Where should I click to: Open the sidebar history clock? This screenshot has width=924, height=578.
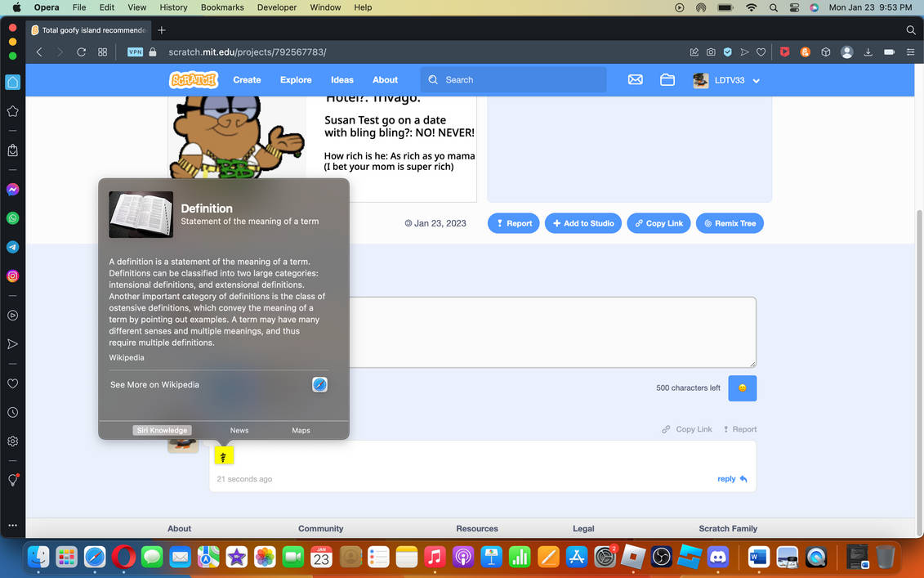(x=12, y=412)
